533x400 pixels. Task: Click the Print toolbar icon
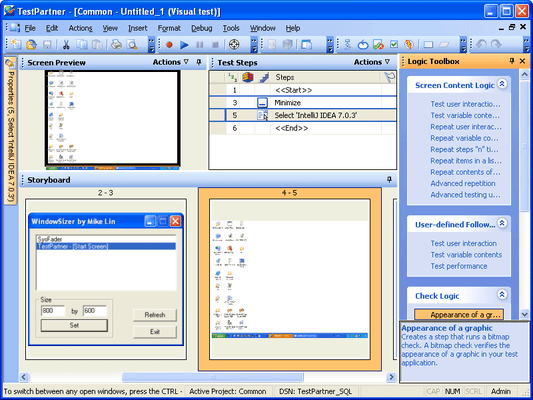[x=116, y=45]
